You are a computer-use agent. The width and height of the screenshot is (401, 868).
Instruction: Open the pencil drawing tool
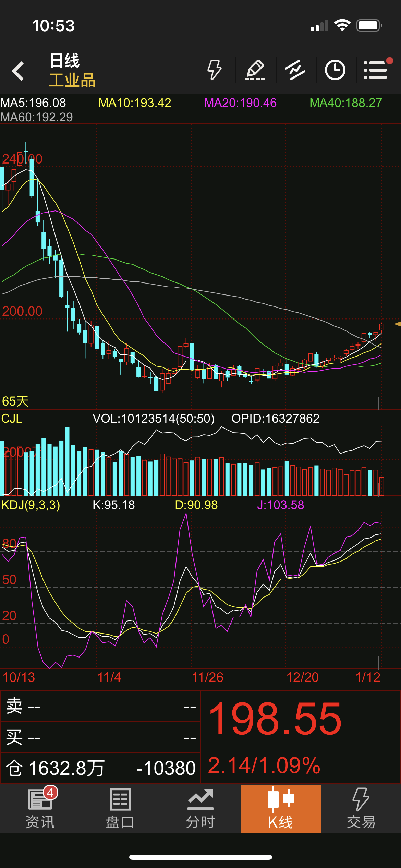255,70
